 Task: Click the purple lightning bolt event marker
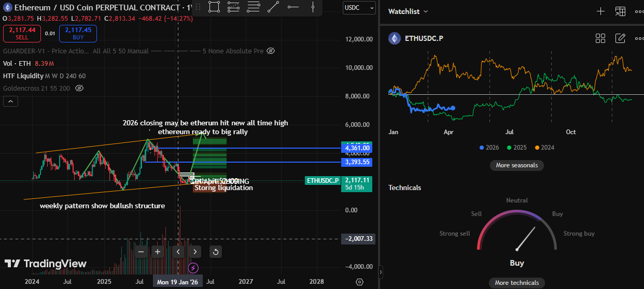[193, 268]
